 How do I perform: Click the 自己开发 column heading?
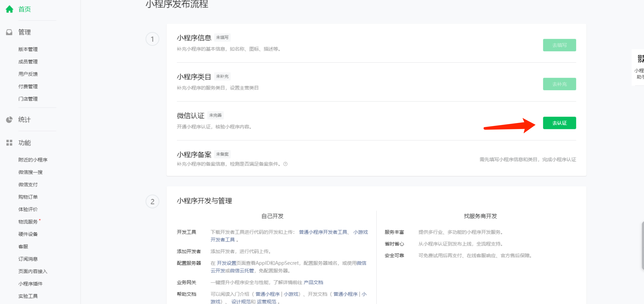click(272, 216)
